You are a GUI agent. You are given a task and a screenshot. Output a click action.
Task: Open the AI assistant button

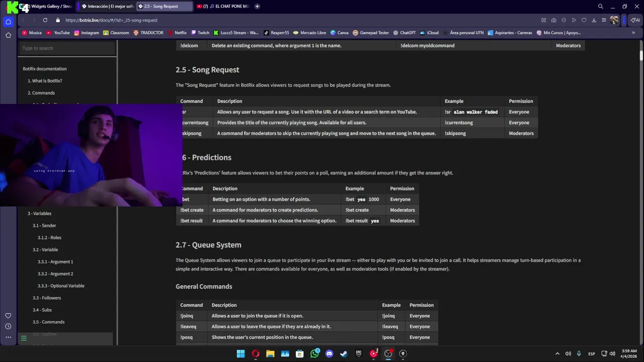click(x=635, y=20)
